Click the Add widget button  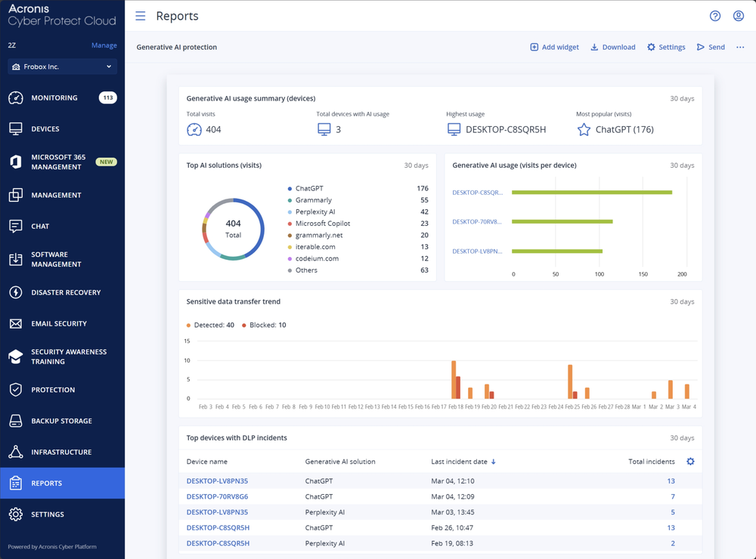(554, 47)
